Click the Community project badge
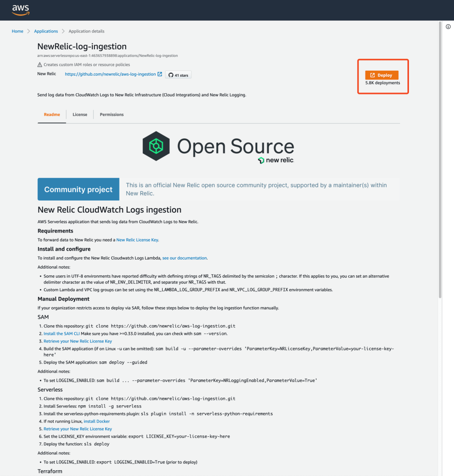This screenshot has width=454, height=476. click(x=78, y=189)
